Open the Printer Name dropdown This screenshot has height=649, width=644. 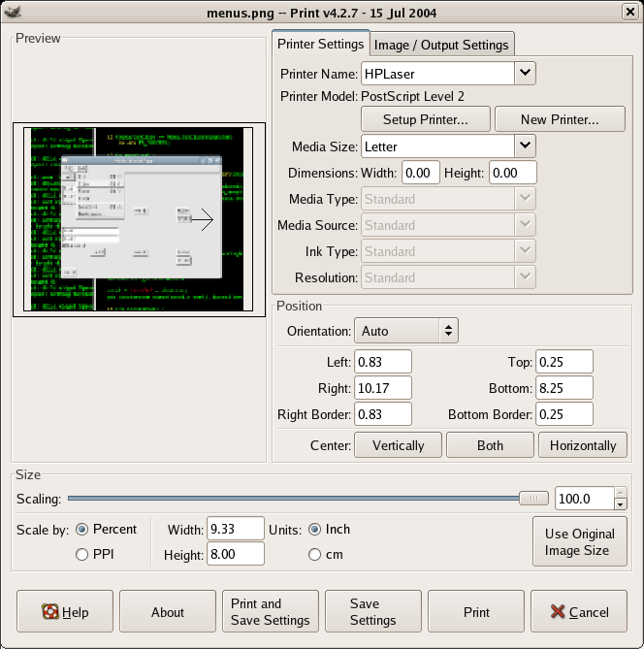tap(525, 73)
